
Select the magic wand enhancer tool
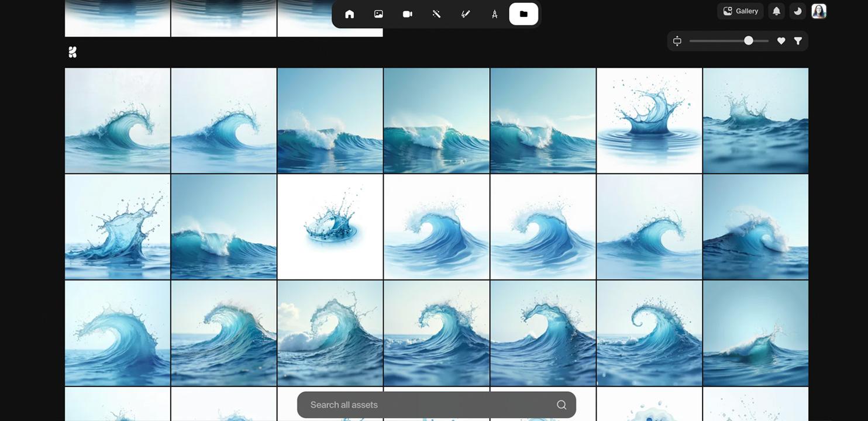click(436, 14)
